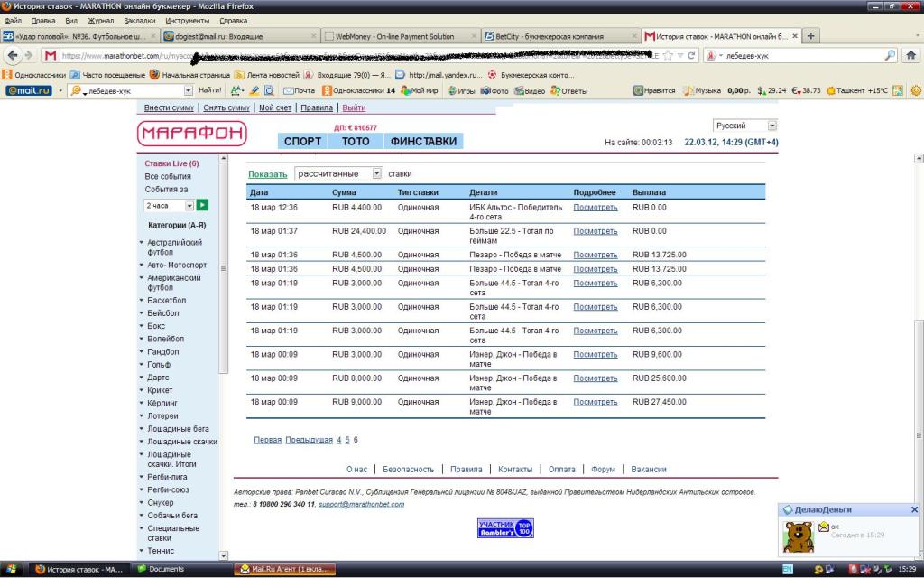
Task: Go to page 4 of bet history
Action: click(339, 440)
